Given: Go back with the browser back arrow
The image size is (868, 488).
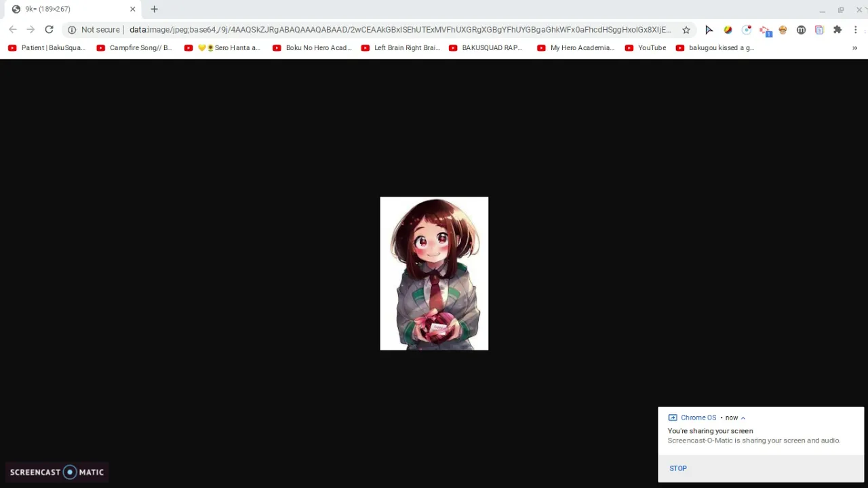Looking at the screenshot, I should click(12, 30).
